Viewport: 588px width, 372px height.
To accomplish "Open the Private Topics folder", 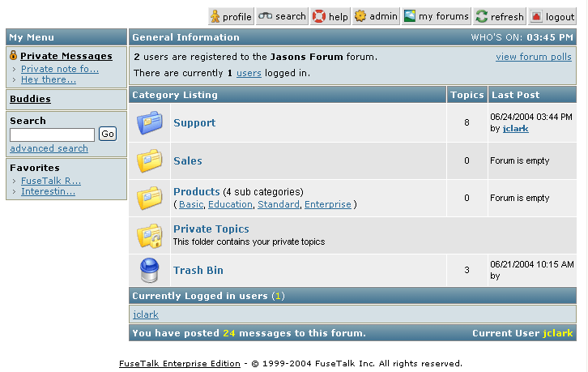I will (211, 229).
